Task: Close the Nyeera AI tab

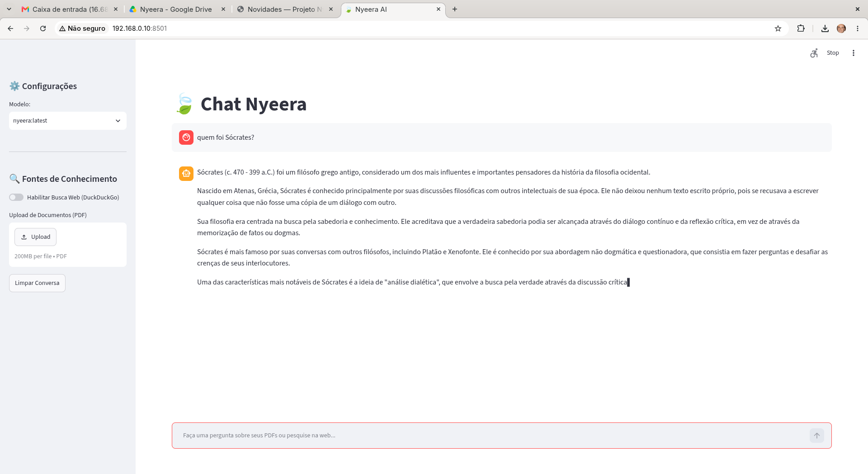Action: pos(439,9)
